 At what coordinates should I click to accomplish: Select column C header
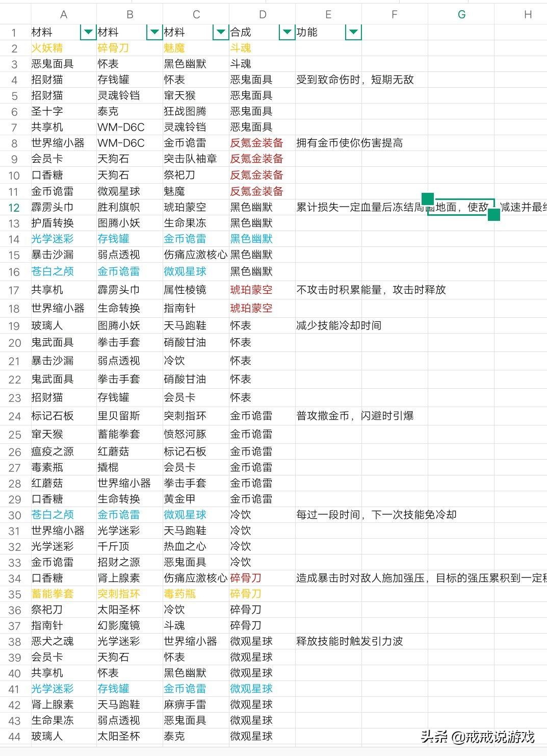[x=196, y=14]
